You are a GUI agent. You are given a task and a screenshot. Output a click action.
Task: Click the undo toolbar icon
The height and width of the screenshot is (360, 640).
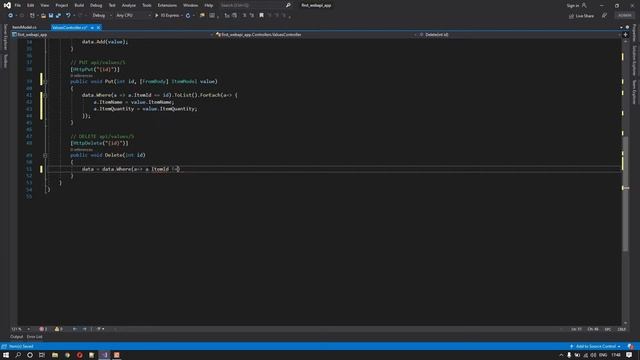pos(68,16)
